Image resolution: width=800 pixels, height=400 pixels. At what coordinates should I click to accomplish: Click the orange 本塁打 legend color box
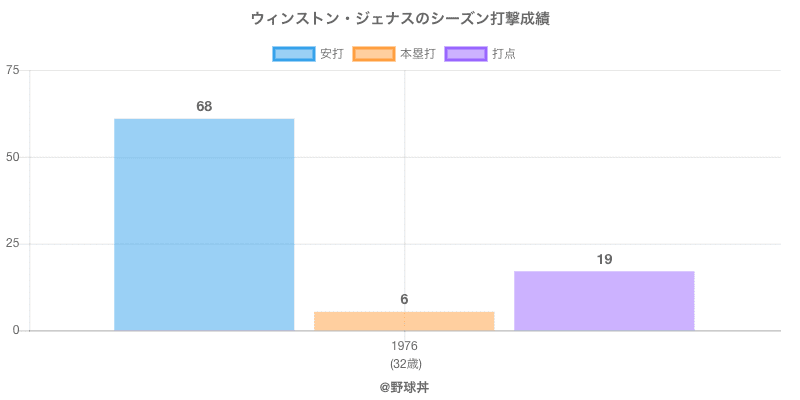click(x=373, y=54)
